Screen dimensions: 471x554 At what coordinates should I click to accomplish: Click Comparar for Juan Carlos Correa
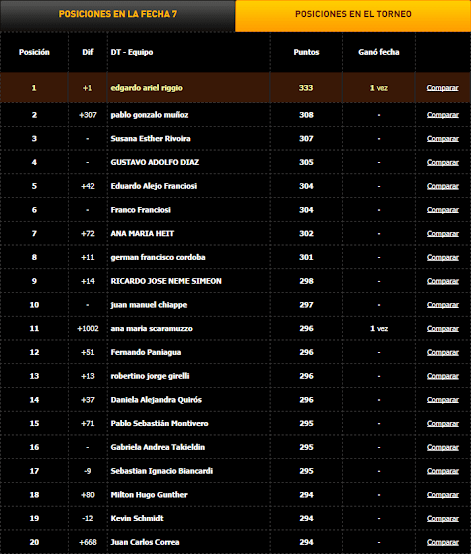click(442, 542)
